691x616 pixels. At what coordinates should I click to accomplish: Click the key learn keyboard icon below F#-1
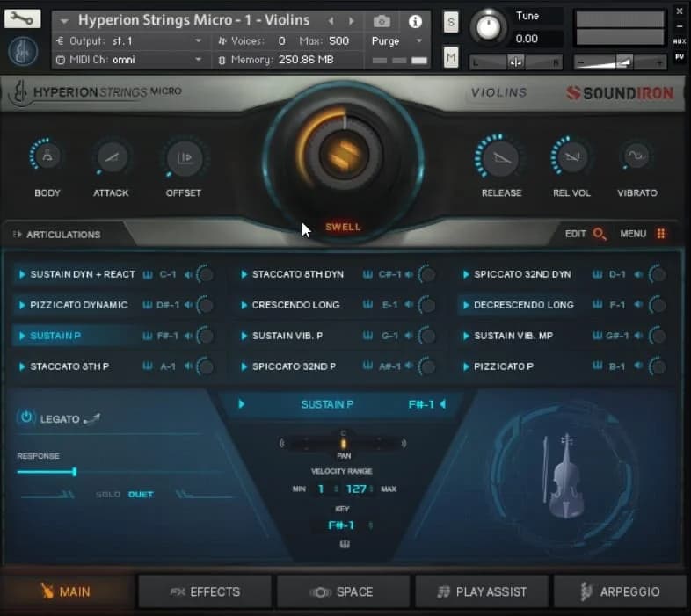pyautogui.click(x=345, y=544)
